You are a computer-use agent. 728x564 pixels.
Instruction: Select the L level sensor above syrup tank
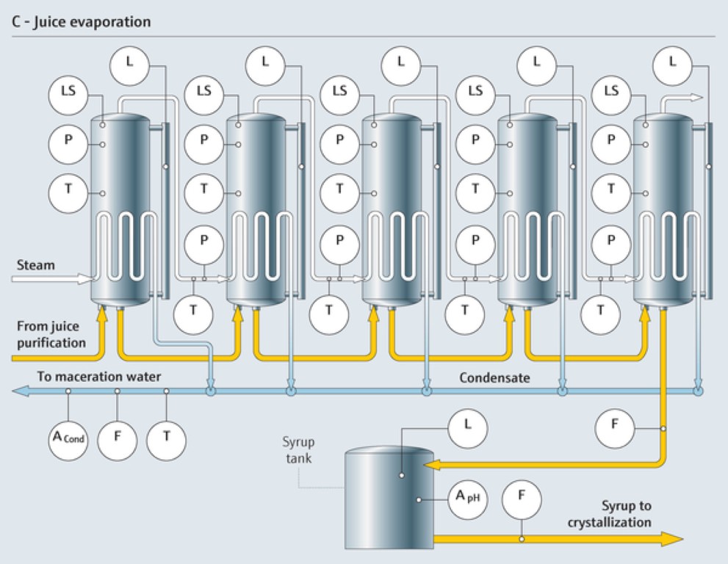[x=467, y=428]
